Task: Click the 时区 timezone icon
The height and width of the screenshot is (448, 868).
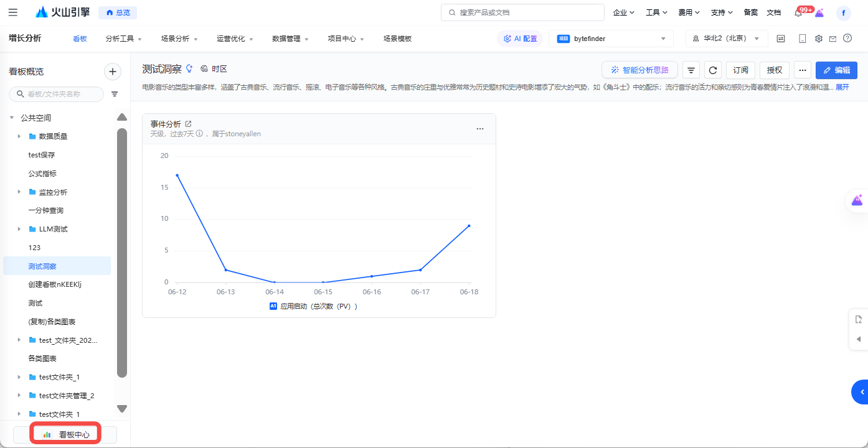Action: pyautogui.click(x=204, y=69)
